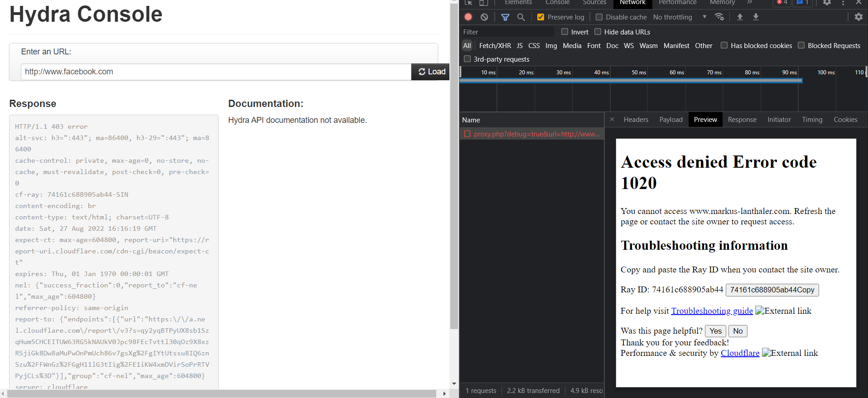The height and width of the screenshot is (398, 868).
Task: Select the Preview tab
Action: 705,120
